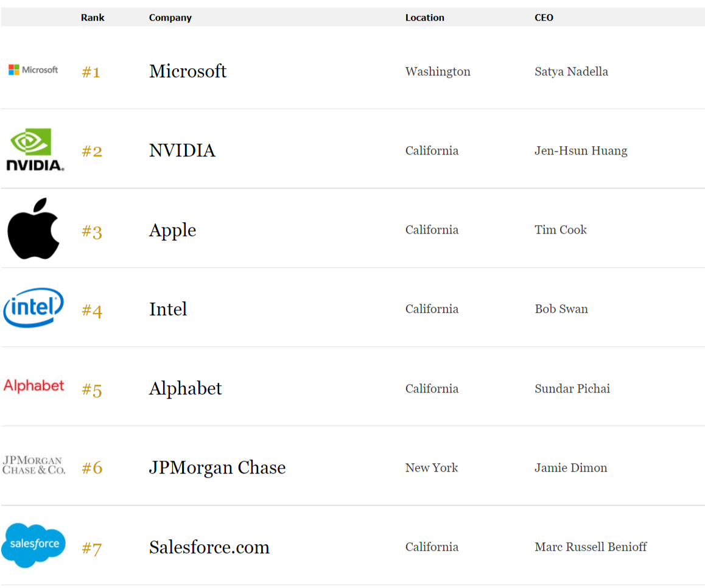Open the Intel company name link
This screenshot has height=588, width=705.
(168, 309)
